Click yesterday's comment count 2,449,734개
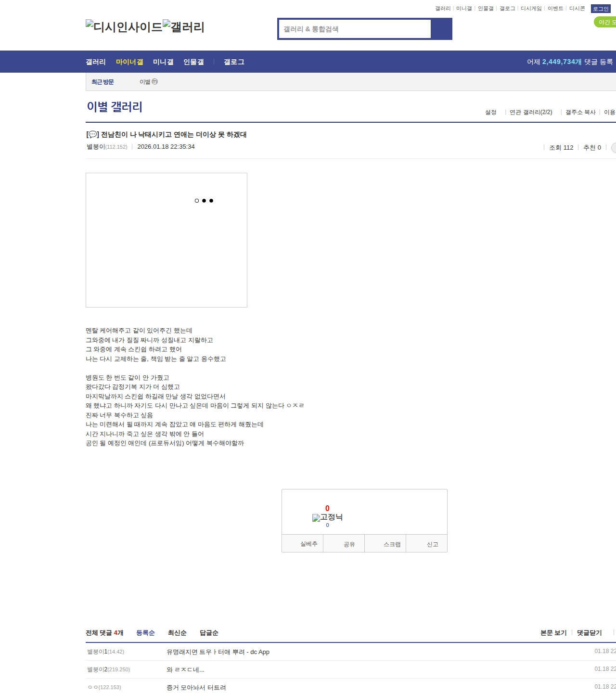This screenshot has height=693, width=616. [562, 62]
